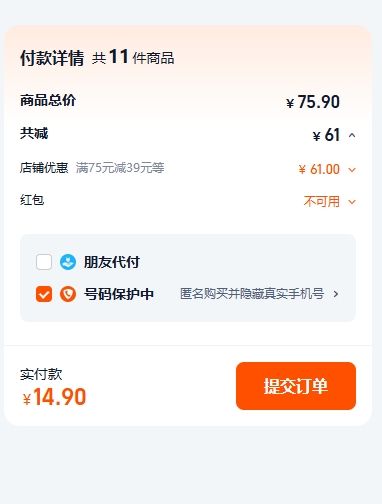
Task: Click the 不可用 red packet text
Action: (x=322, y=202)
